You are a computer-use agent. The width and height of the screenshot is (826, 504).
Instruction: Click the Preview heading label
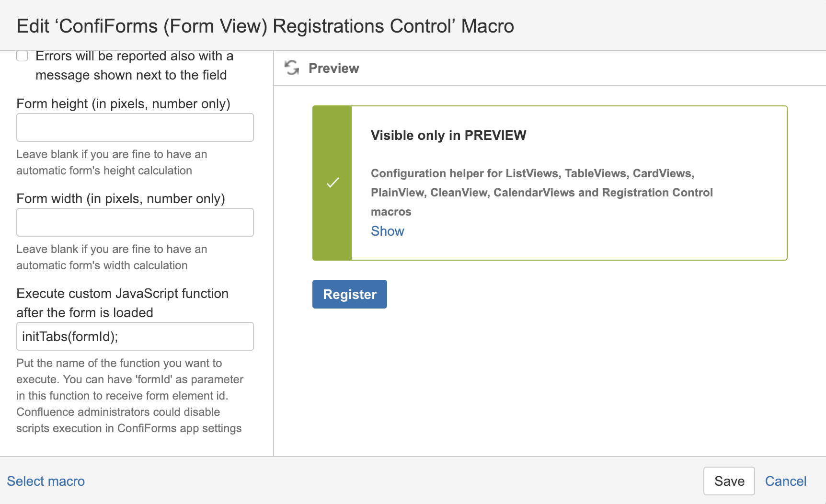pyautogui.click(x=334, y=68)
